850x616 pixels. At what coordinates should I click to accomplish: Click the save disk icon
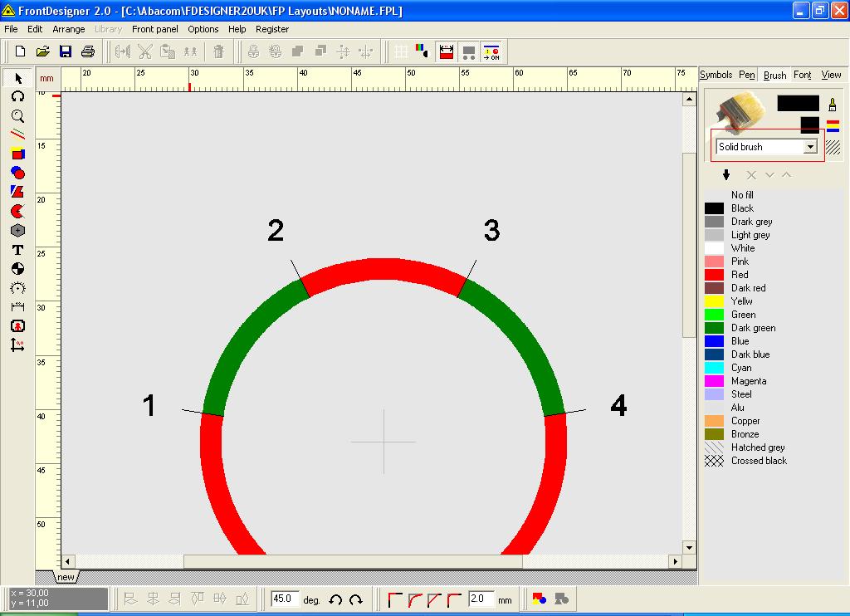coord(65,52)
